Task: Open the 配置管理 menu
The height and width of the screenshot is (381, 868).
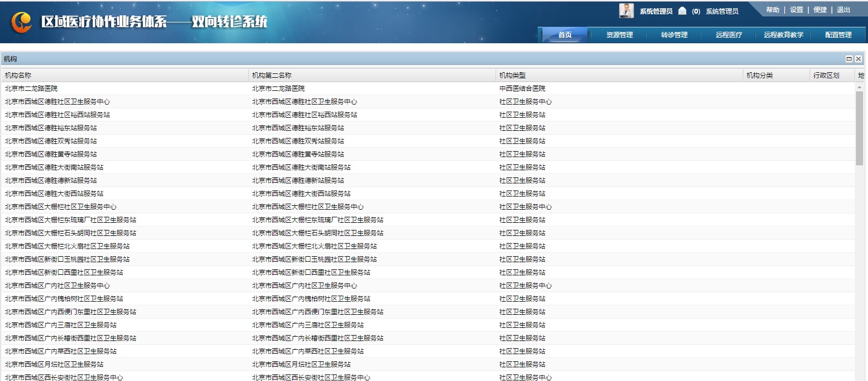Action: coord(838,35)
